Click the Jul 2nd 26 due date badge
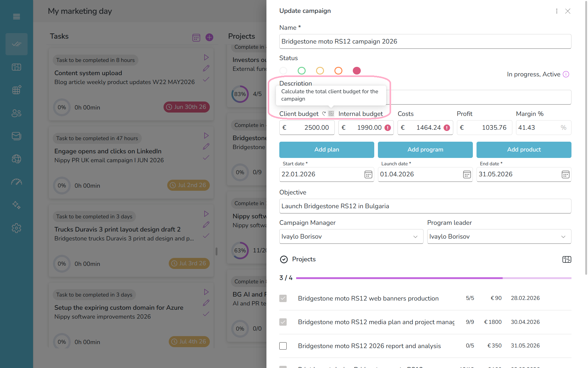This screenshot has height=368, width=588. (188, 185)
